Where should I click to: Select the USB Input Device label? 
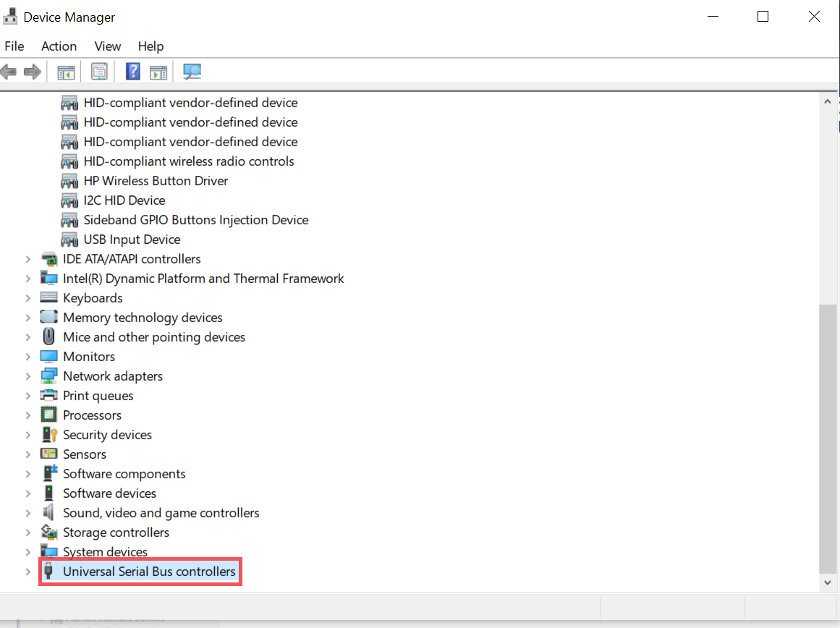click(x=132, y=239)
